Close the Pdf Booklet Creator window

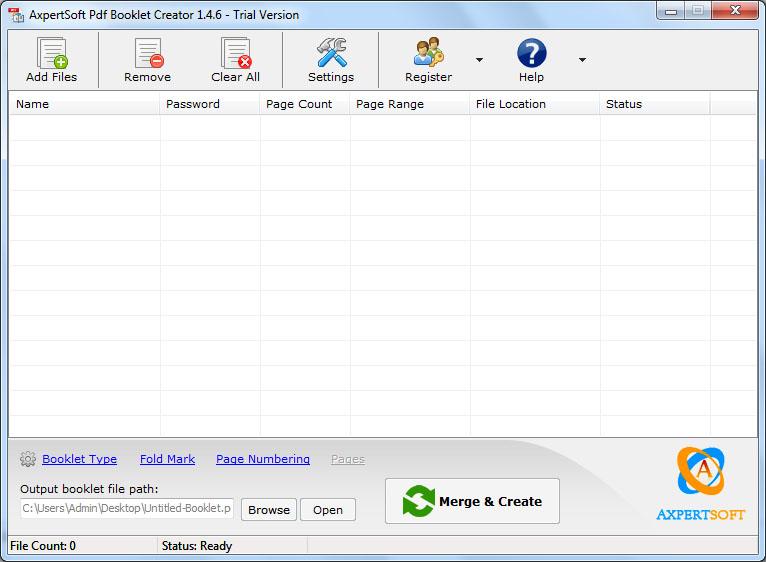click(735, 11)
